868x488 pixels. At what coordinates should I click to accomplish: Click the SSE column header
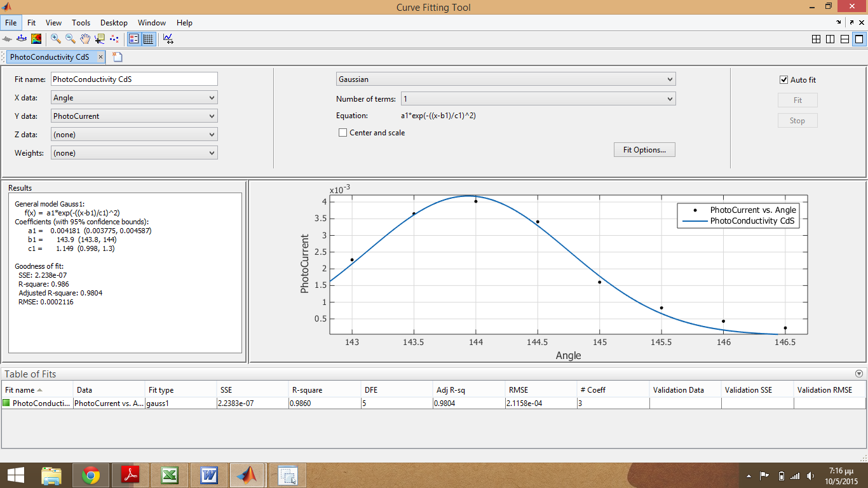tap(253, 390)
